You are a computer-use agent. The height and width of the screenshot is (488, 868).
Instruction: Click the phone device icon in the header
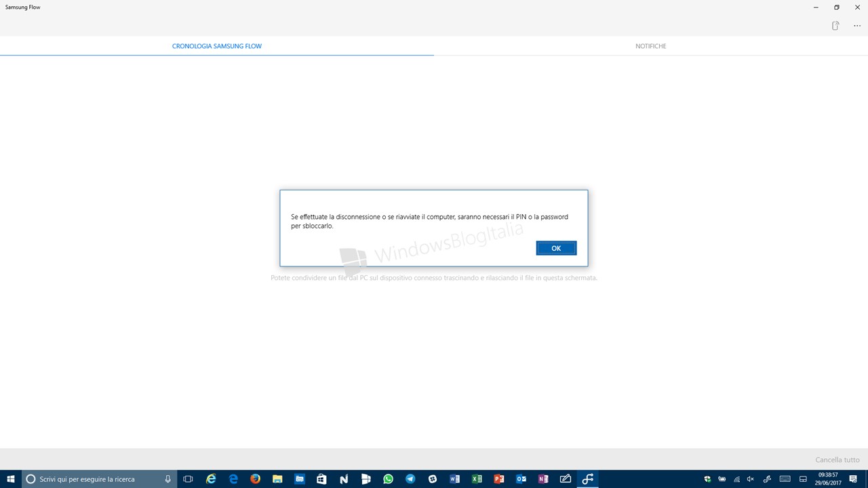click(x=835, y=26)
